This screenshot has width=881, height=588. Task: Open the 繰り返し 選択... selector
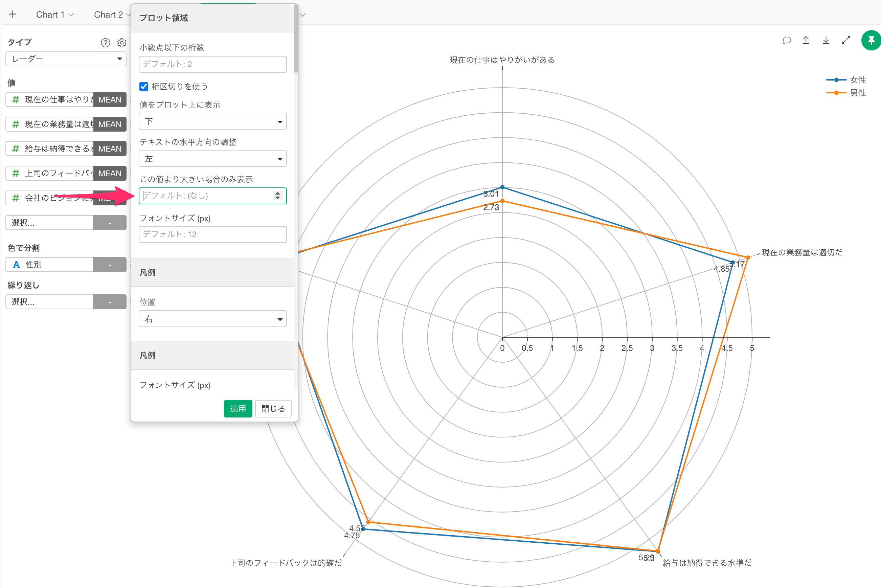tap(49, 302)
